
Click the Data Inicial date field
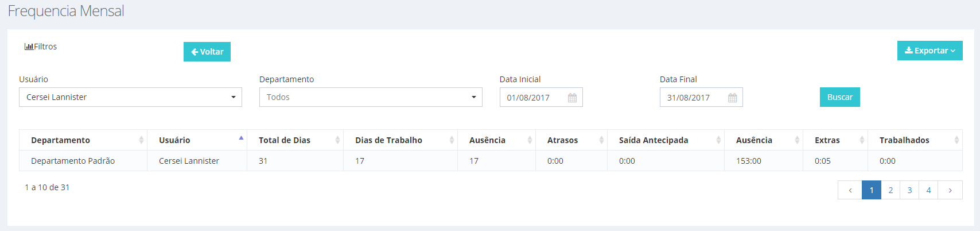tap(541, 97)
